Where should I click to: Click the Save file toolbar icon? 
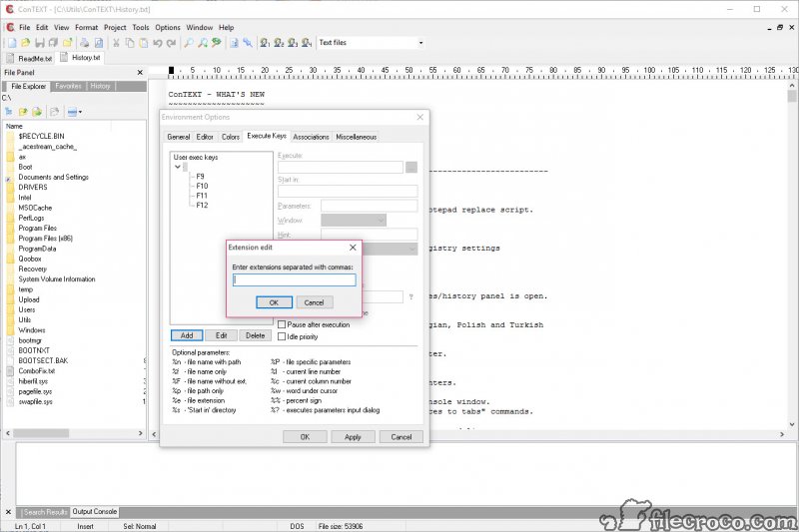(39, 43)
